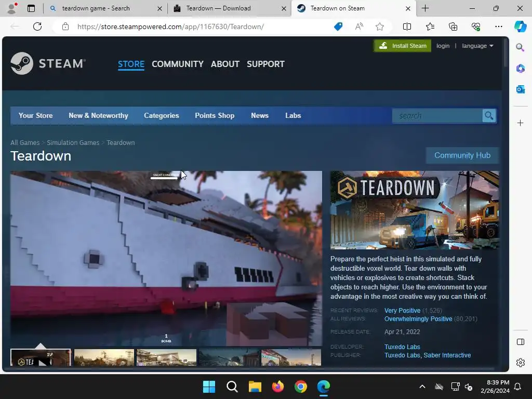The height and width of the screenshot is (399, 532).
Task: Click Teardown header capsule image
Action: (x=415, y=210)
